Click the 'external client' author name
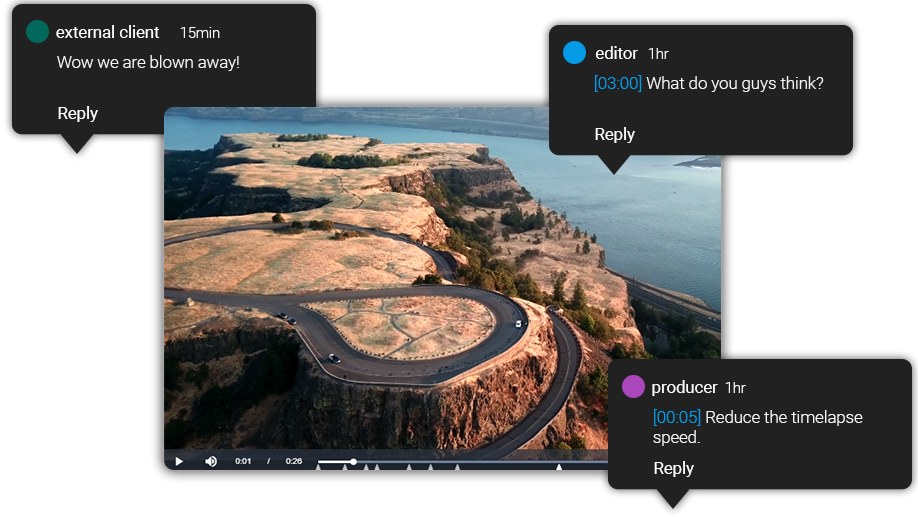Viewport: 918px width, 517px height. [x=108, y=32]
